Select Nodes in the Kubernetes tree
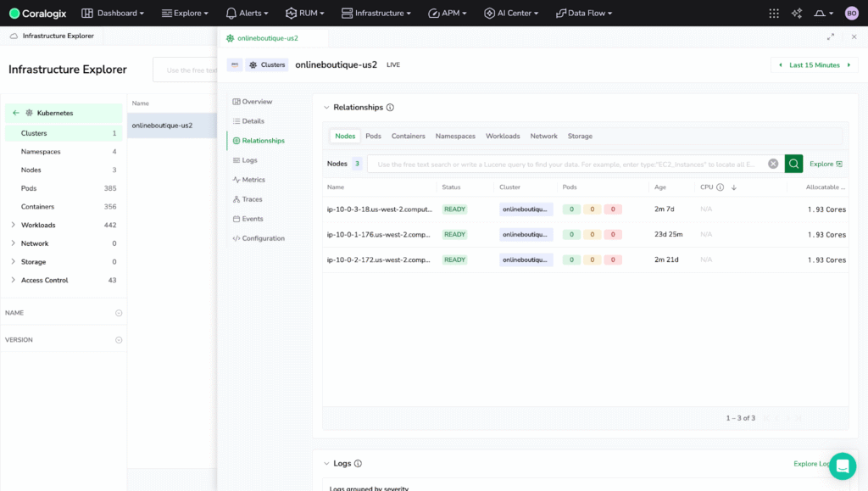The height and width of the screenshot is (491, 868). point(64,170)
